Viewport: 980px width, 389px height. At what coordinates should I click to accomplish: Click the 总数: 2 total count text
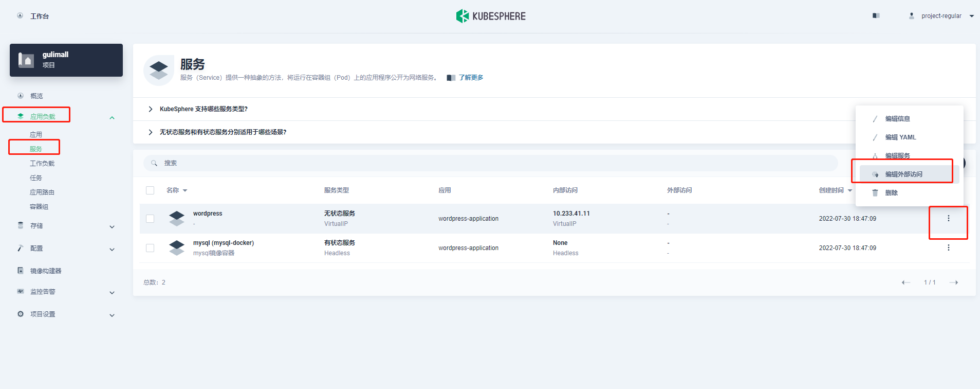pyautogui.click(x=154, y=282)
